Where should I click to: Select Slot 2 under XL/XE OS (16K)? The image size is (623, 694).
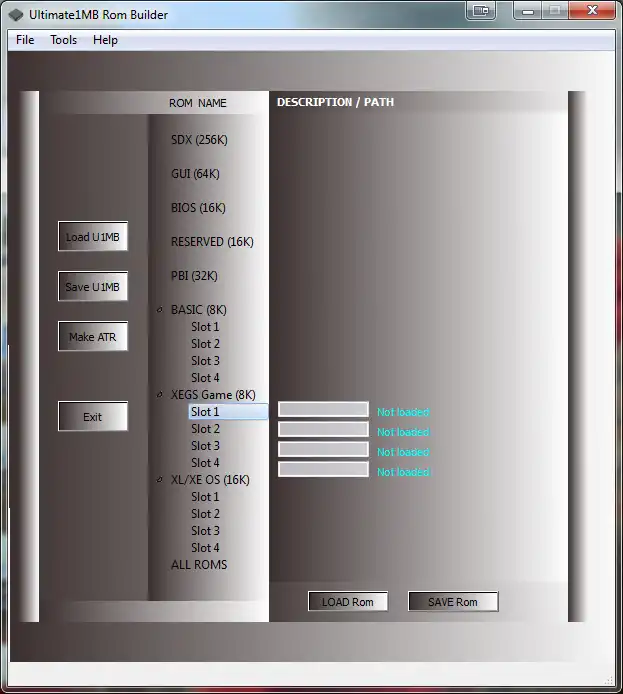(x=205, y=513)
